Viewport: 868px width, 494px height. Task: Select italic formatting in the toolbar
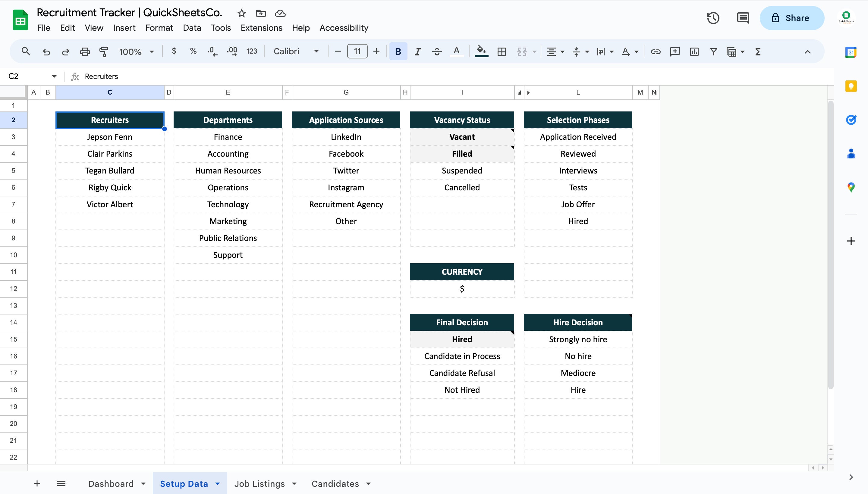[x=417, y=51]
